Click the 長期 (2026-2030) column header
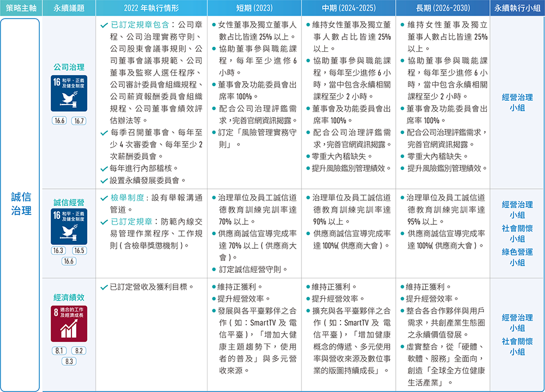This screenshot has width=545, height=392. coord(443,8)
